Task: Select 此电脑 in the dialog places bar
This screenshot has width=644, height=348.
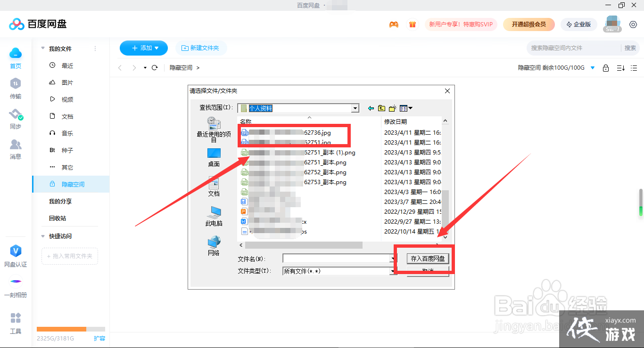Action: (x=214, y=217)
